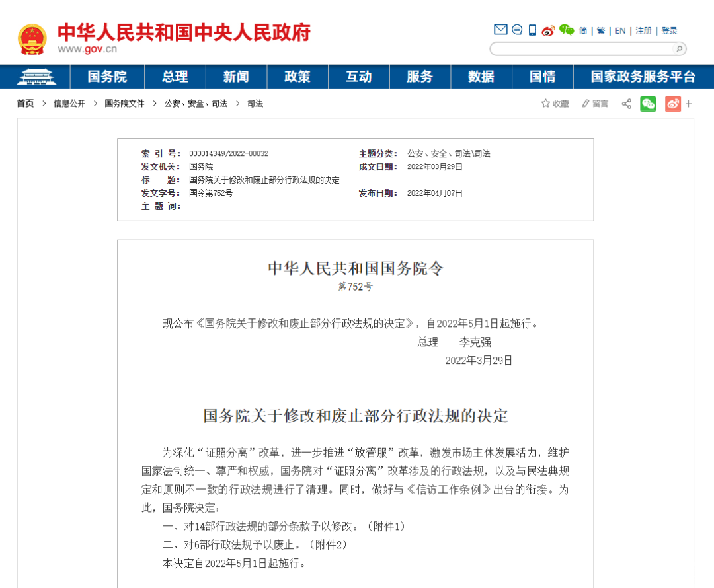Screen dimensions: 714x588
Task: Expand more share options with plus icon
Action: point(689,104)
